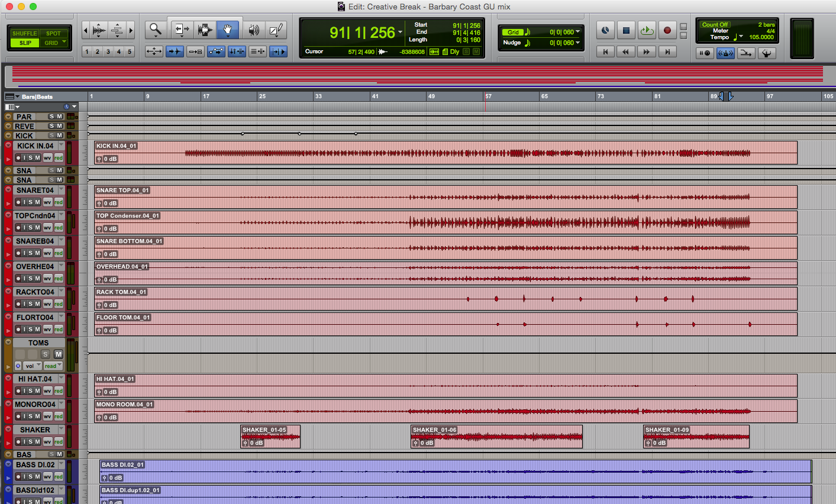The width and height of the screenshot is (836, 504).
Task: Recall zoom preset 3
Action: pyautogui.click(x=108, y=52)
